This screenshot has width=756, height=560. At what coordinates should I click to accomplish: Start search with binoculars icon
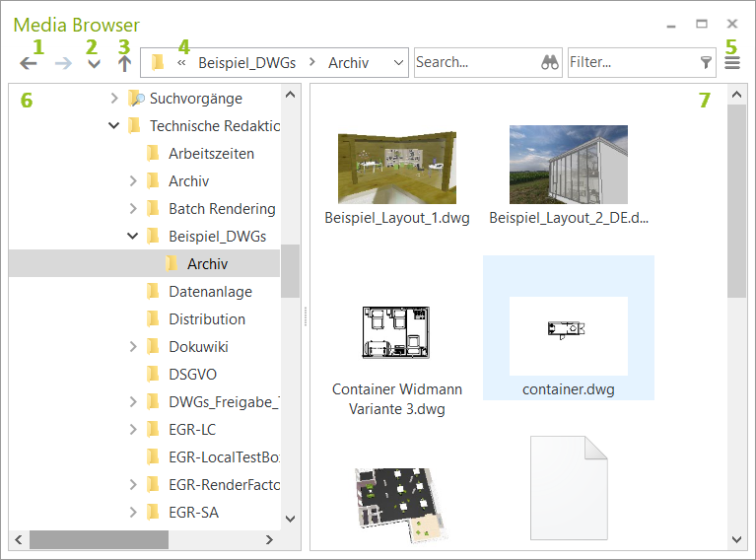tap(550, 62)
